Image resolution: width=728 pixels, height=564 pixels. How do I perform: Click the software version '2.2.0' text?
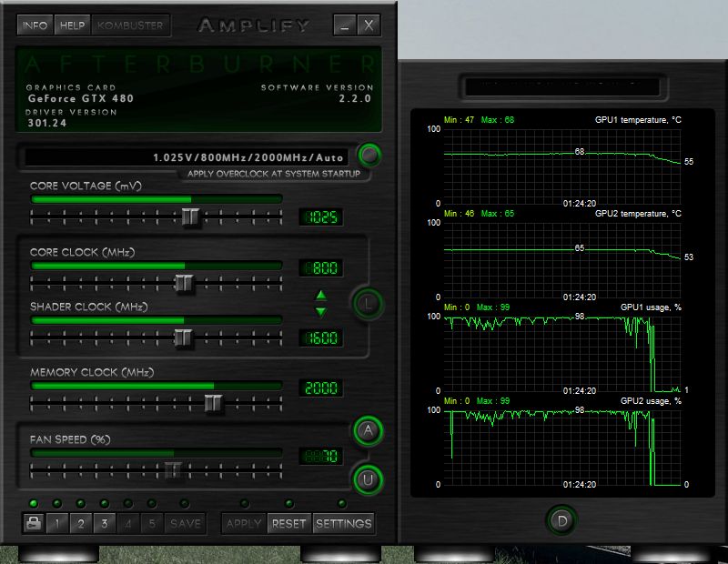click(x=355, y=98)
